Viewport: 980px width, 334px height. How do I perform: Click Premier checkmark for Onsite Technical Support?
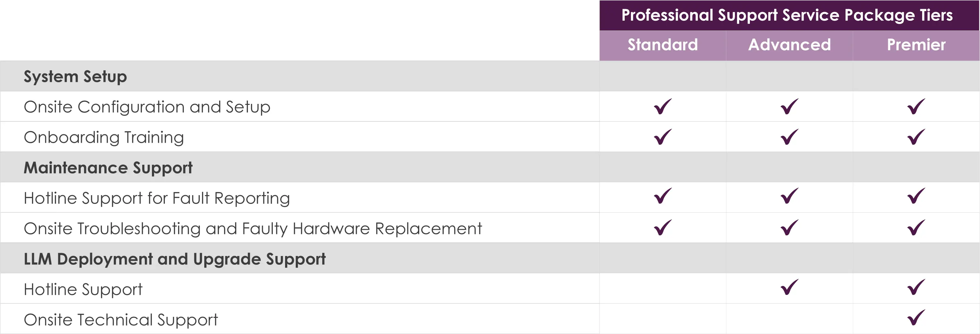916,317
